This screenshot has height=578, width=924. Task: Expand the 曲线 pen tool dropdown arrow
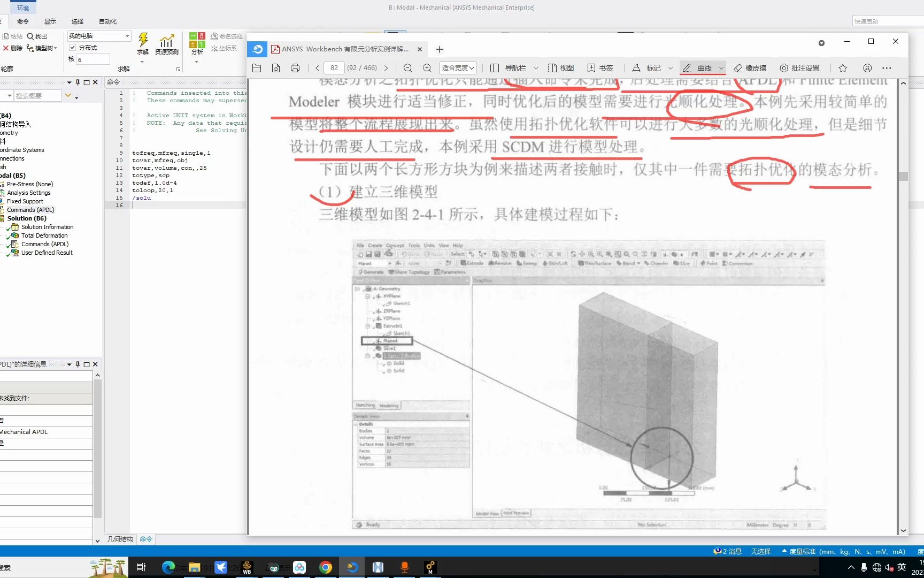click(x=721, y=68)
